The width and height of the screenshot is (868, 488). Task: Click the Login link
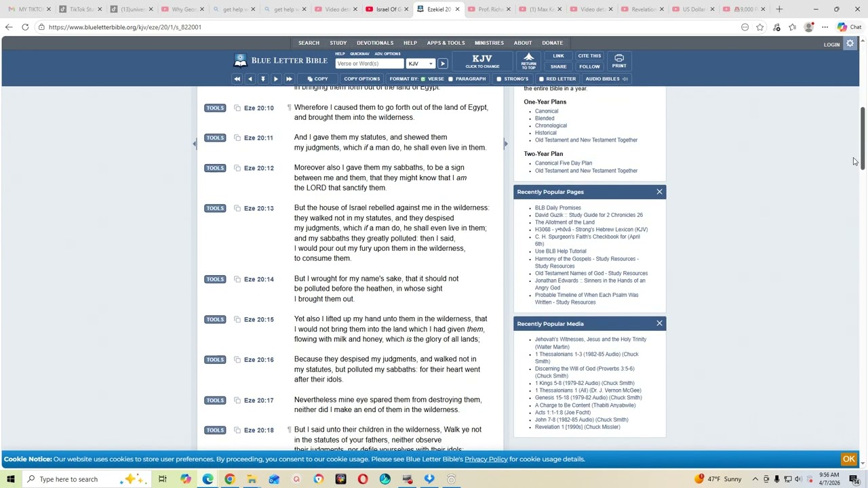(x=832, y=45)
